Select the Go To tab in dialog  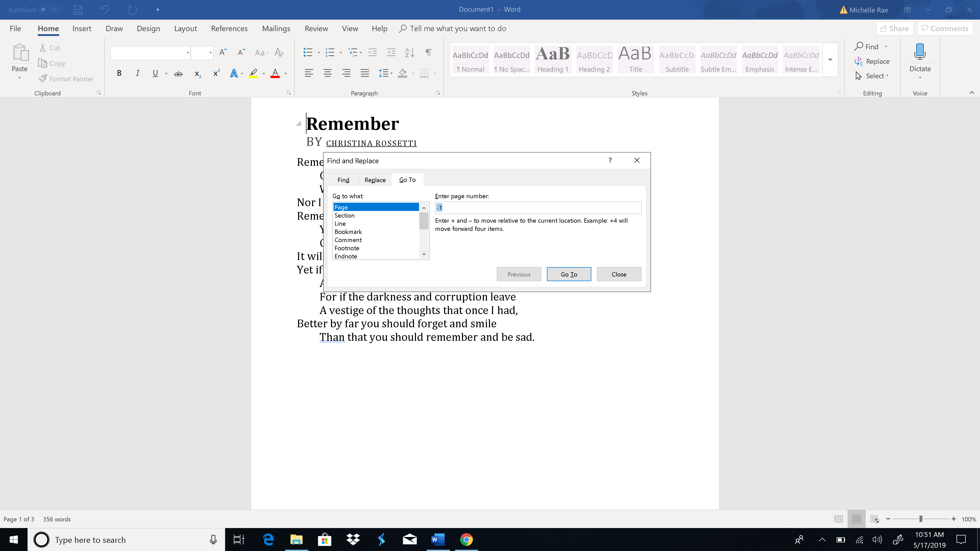pyautogui.click(x=407, y=179)
